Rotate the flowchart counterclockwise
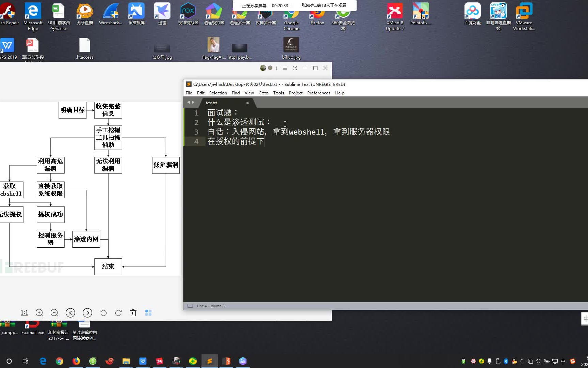 pos(103,313)
